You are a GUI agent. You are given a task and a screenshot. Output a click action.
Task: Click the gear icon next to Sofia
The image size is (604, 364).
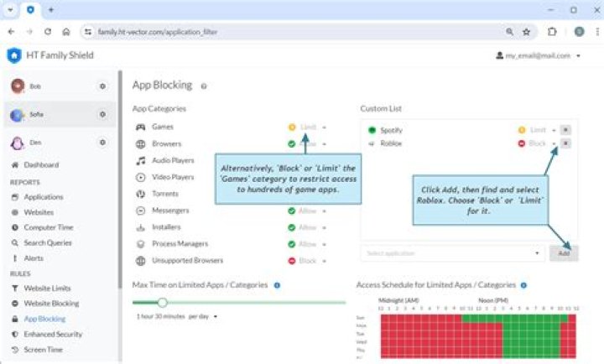(102, 115)
